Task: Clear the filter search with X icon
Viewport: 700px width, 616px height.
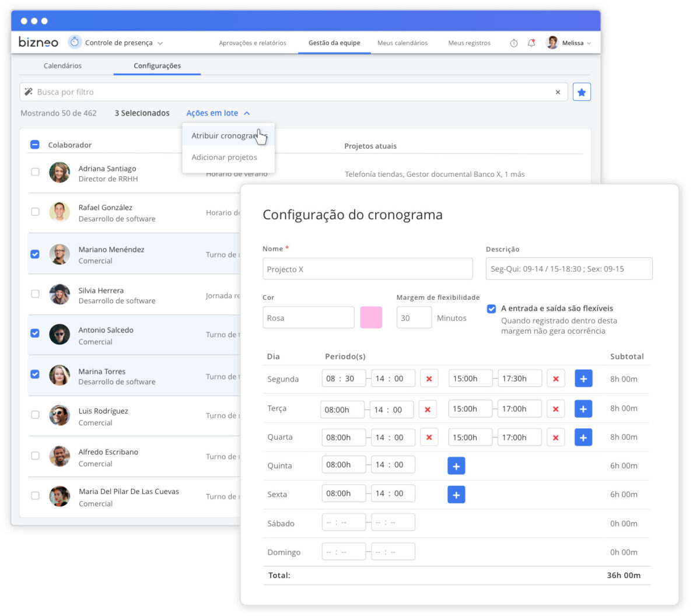Action: [558, 92]
